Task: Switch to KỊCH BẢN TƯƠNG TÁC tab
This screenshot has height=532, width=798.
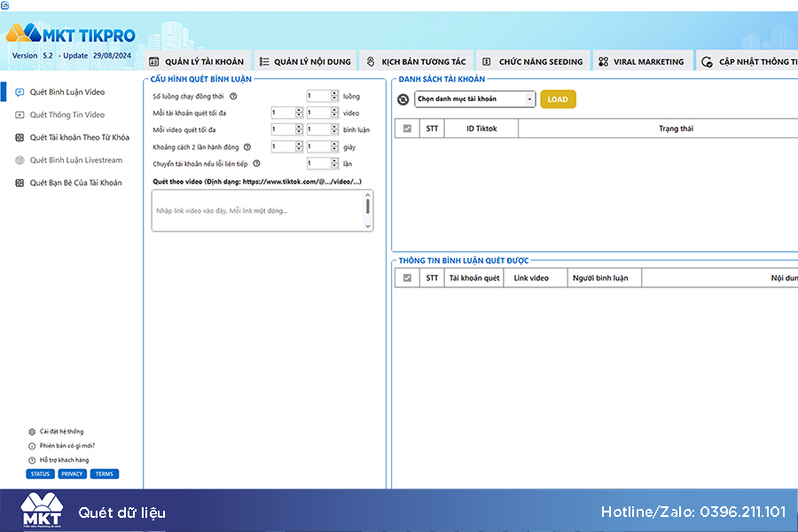Action: pyautogui.click(x=416, y=61)
